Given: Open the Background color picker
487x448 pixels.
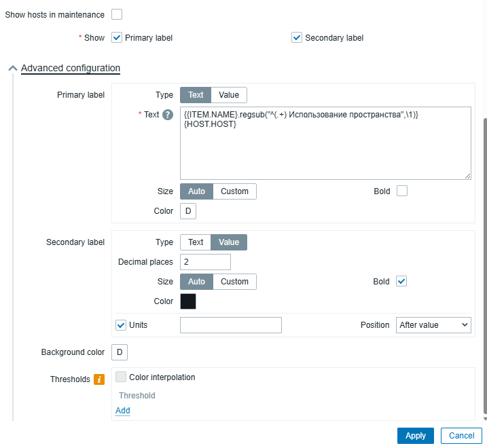Looking at the screenshot, I should point(120,352).
